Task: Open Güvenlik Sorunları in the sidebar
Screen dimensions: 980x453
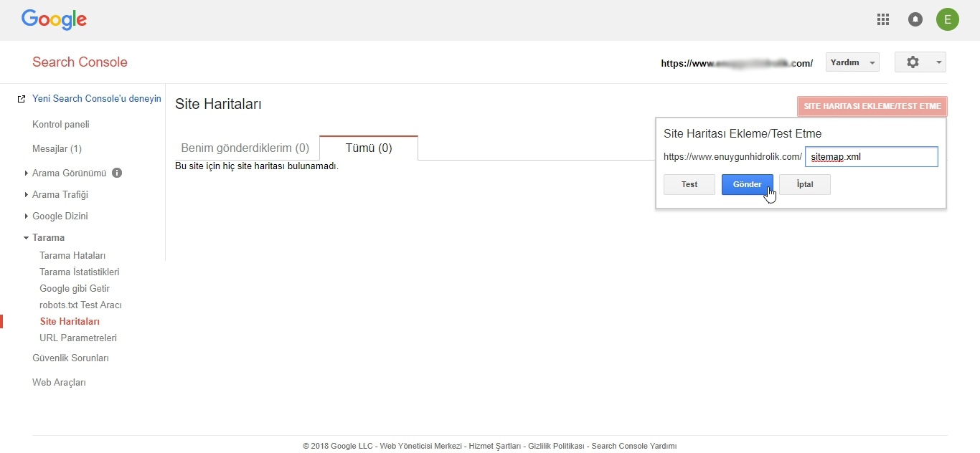Action: click(x=70, y=358)
